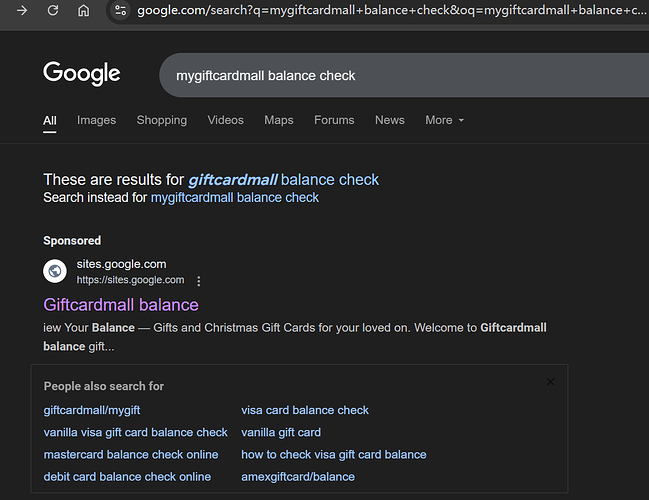Click into the Google search box
649x500 pixels.
pyautogui.click(x=404, y=75)
